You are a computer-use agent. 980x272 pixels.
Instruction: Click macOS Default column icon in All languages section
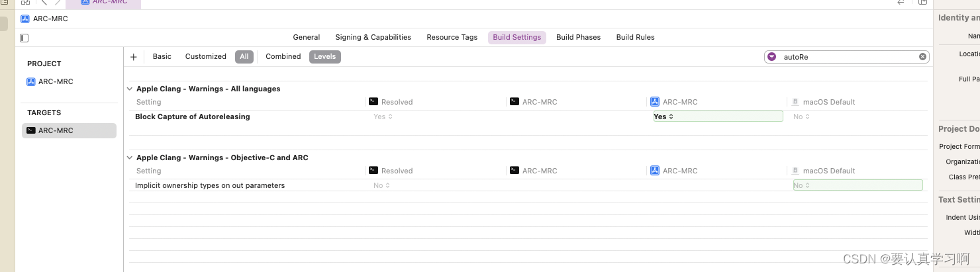[795, 102]
